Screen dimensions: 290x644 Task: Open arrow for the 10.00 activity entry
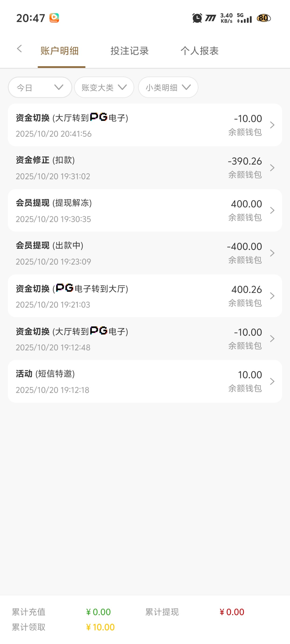coord(272,381)
